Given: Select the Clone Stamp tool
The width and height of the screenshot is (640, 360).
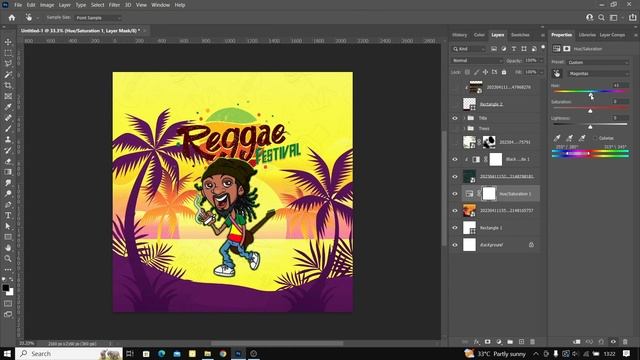Looking at the screenshot, I should coord(8,140).
